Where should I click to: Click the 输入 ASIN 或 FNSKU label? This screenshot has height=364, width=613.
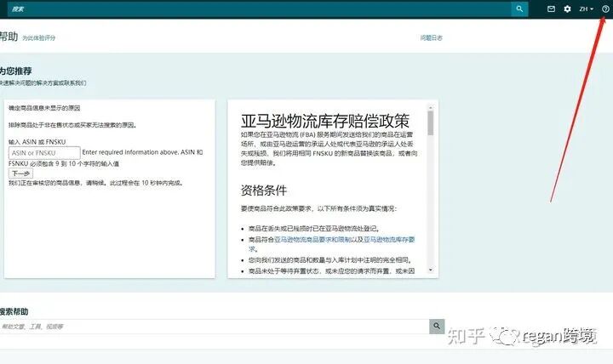click(37, 142)
